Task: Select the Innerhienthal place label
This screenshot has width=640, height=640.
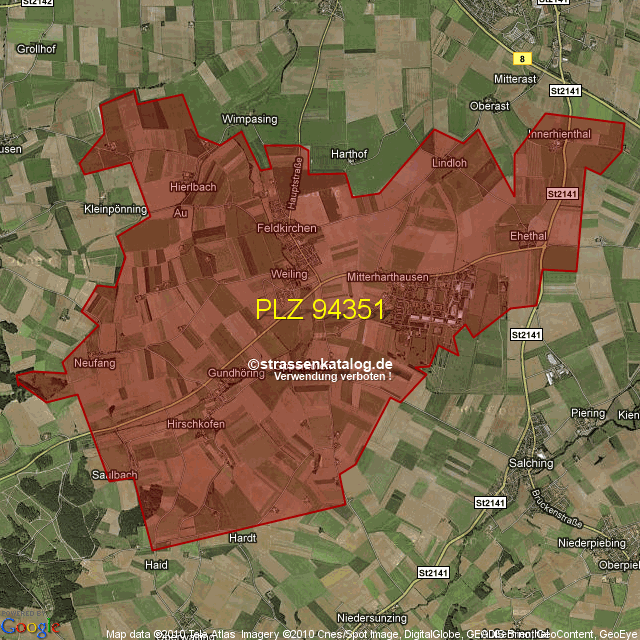Action: click(x=560, y=133)
